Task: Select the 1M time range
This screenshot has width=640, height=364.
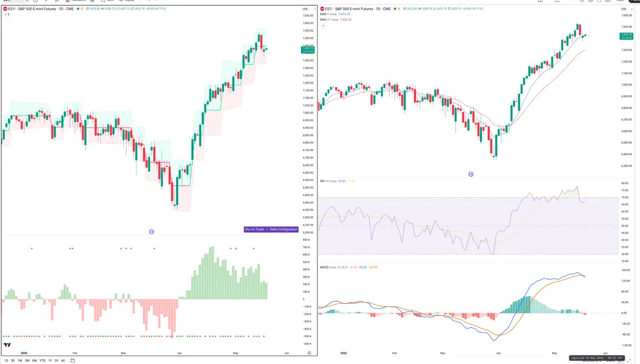Action: (x=20, y=361)
